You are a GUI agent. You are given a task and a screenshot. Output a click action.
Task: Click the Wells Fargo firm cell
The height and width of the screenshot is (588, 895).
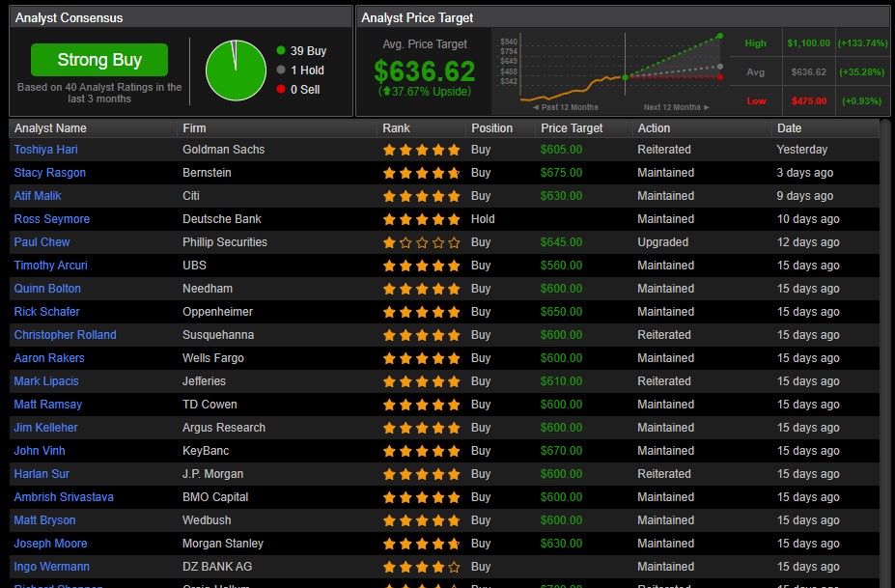point(213,358)
